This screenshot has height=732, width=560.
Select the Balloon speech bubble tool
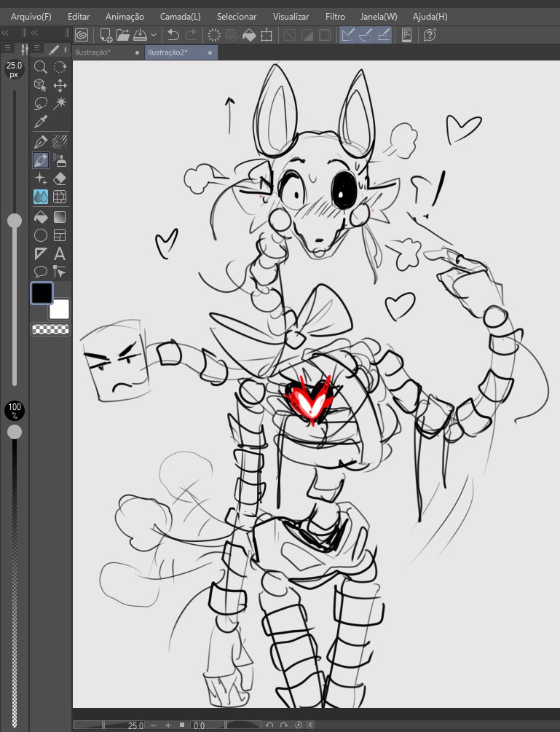coord(41,271)
